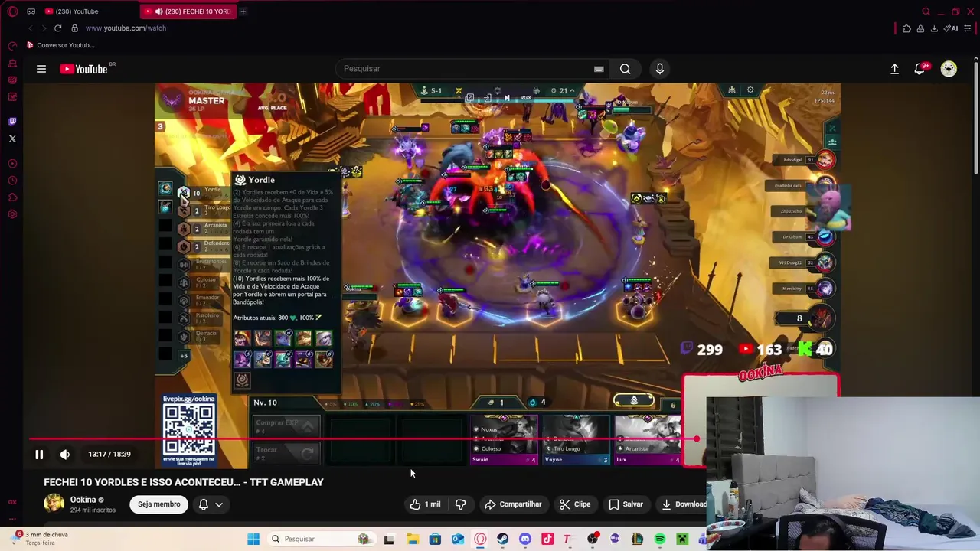Open the GX Cleaner broom icon in sidebar
980x551 pixels.
click(12, 63)
